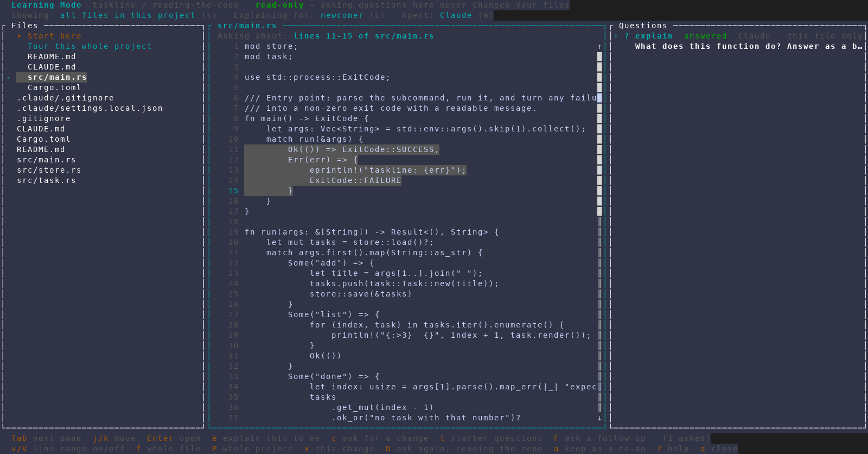Open the 'What does this function do?' question

click(749, 47)
